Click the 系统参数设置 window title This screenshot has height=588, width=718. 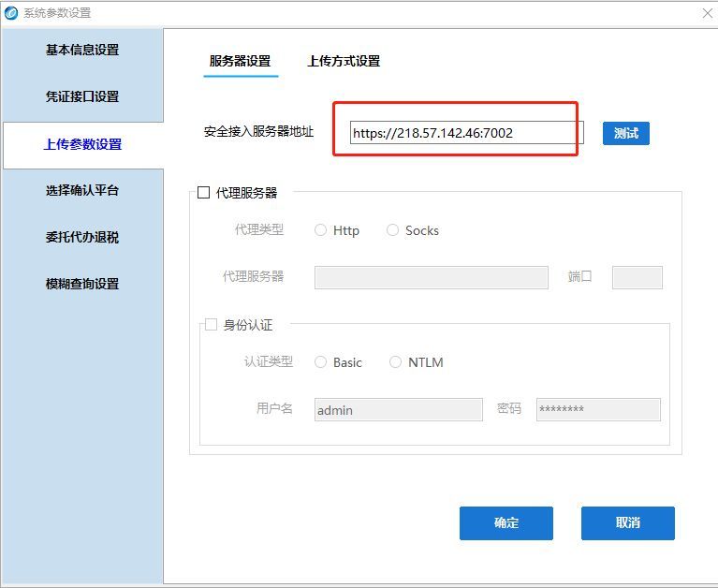tap(58, 13)
